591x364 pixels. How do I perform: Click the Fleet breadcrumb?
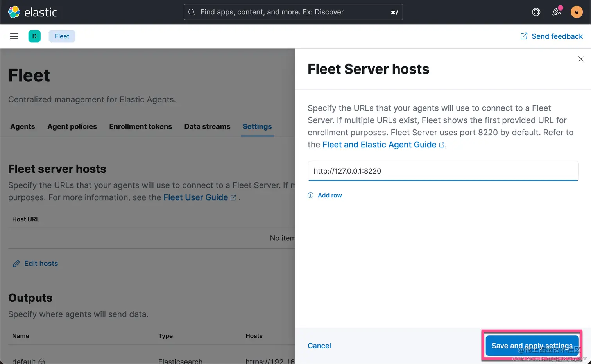click(x=62, y=36)
